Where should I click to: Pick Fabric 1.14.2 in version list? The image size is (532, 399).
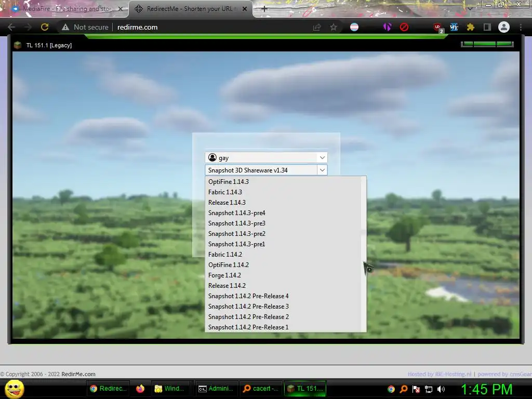coord(283,255)
